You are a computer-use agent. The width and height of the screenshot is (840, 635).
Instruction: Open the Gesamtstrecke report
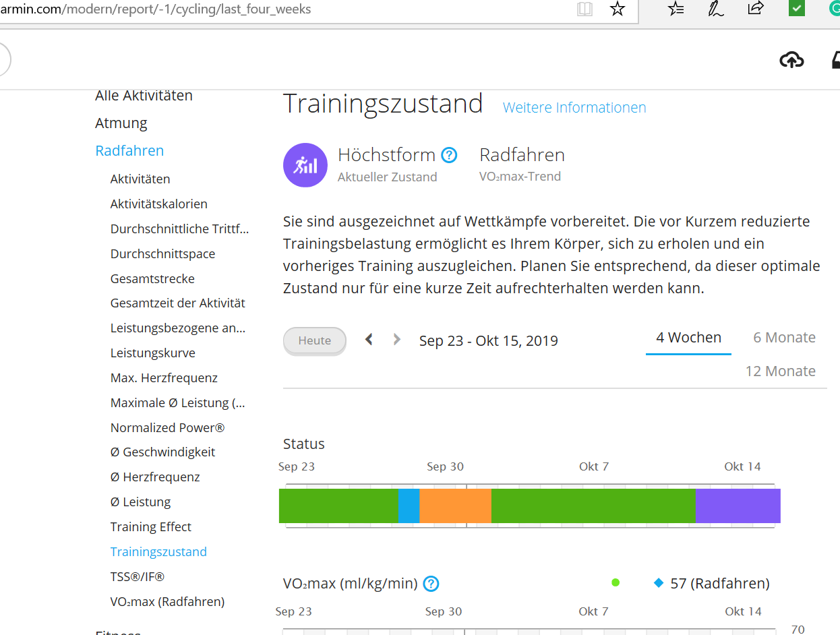pos(152,279)
